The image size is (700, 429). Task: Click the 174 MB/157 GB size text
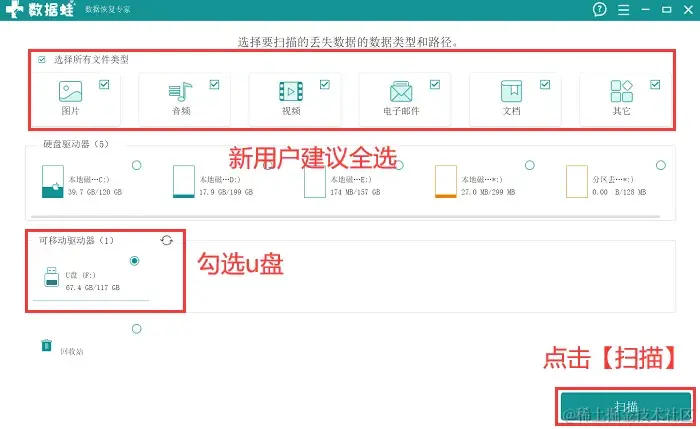pos(355,192)
